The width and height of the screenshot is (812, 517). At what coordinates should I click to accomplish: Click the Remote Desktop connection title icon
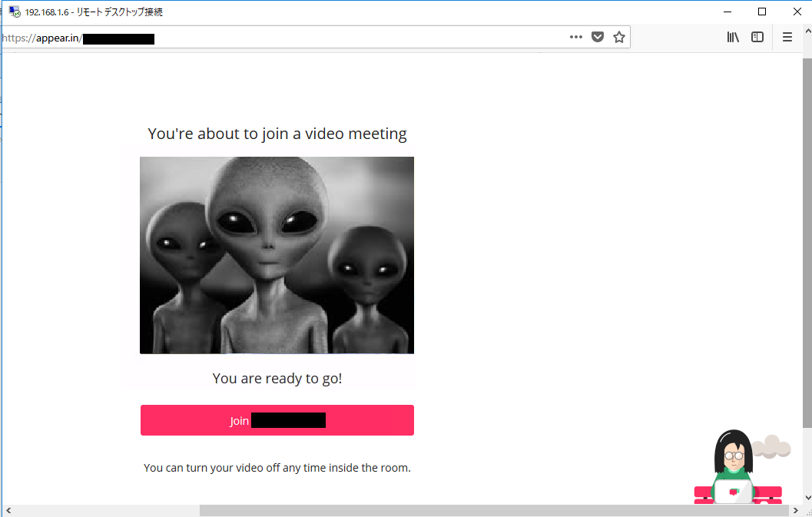click(x=14, y=12)
